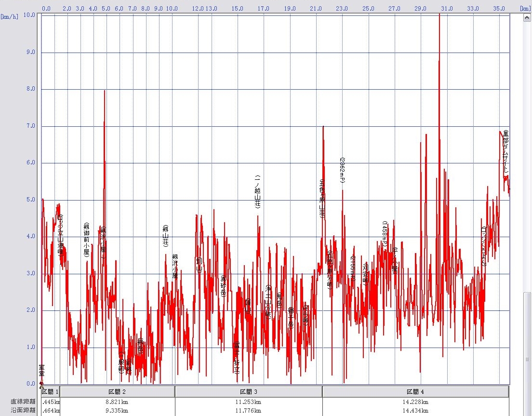
Task: Click the 14.434km surface distance value
Action: [x=415, y=411]
